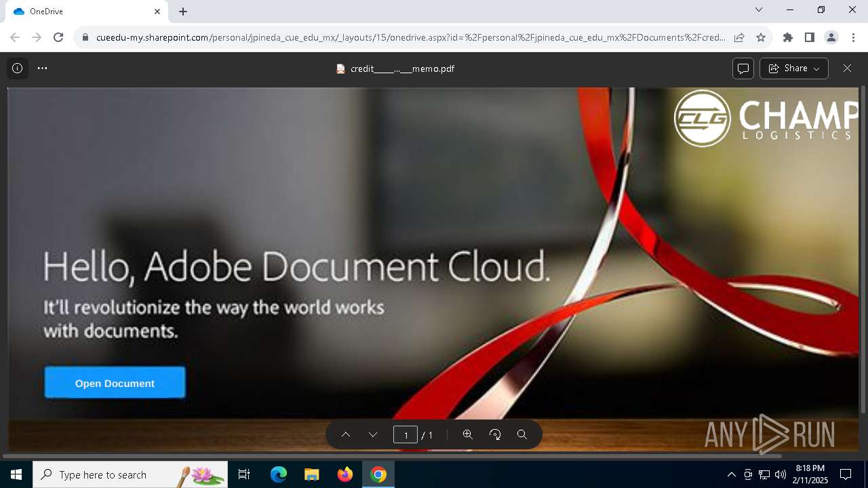Open the network icon in system tray

(x=764, y=474)
